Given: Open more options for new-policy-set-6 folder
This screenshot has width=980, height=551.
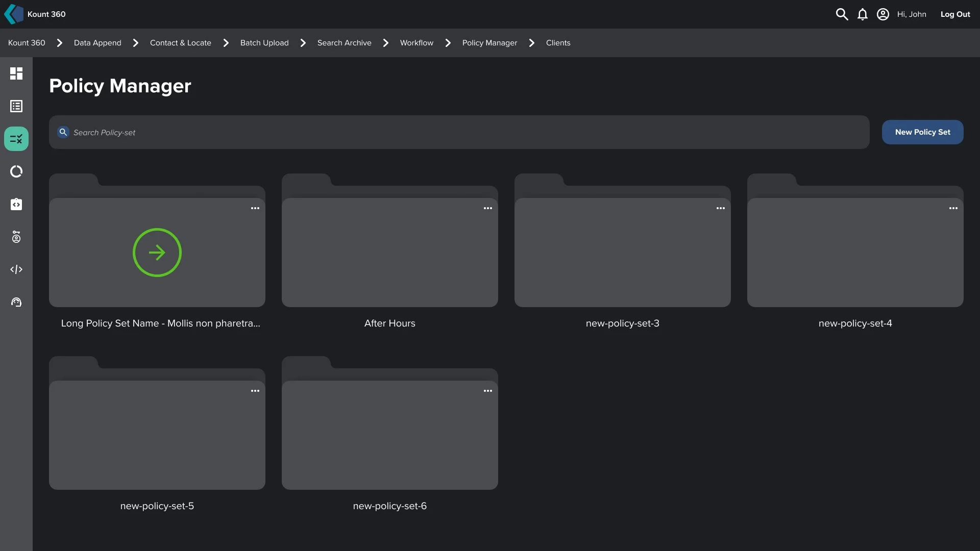Looking at the screenshot, I should pos(488,391).
